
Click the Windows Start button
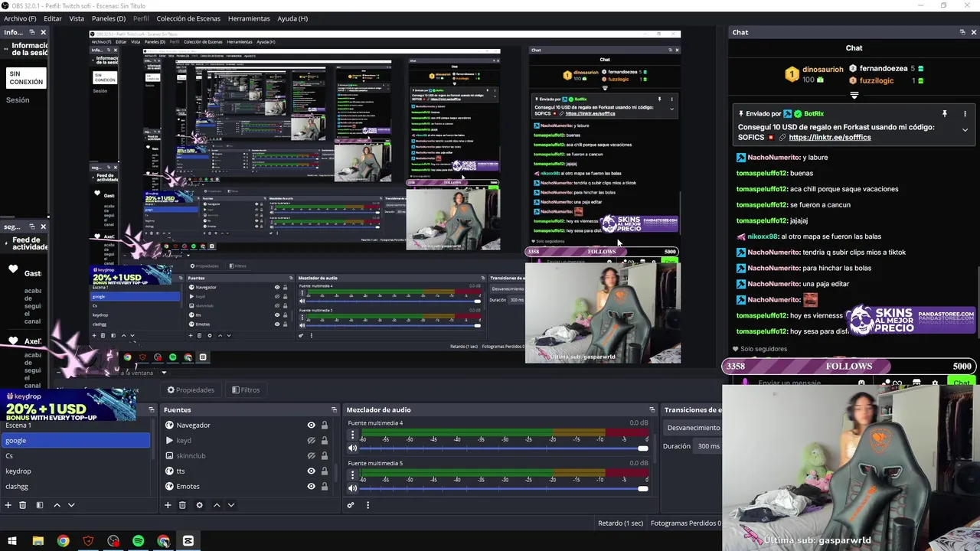click(12, 541)
